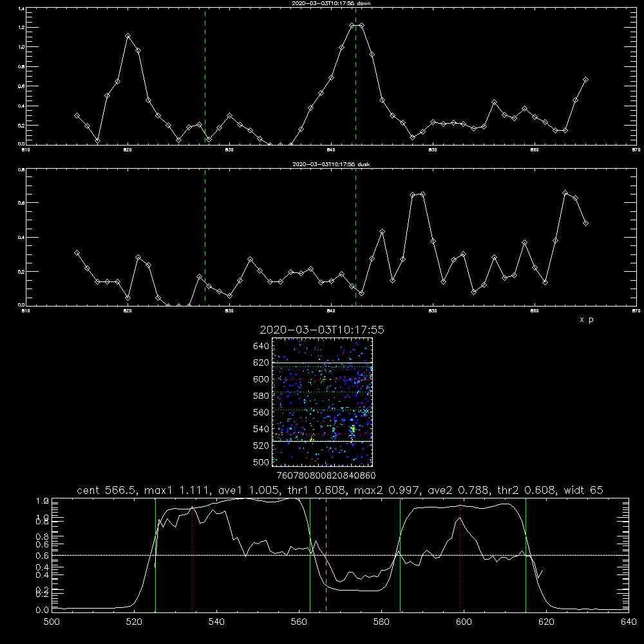
Task: Click the heatmap y-axis label '540'
Action: click(x=261, y=429)
